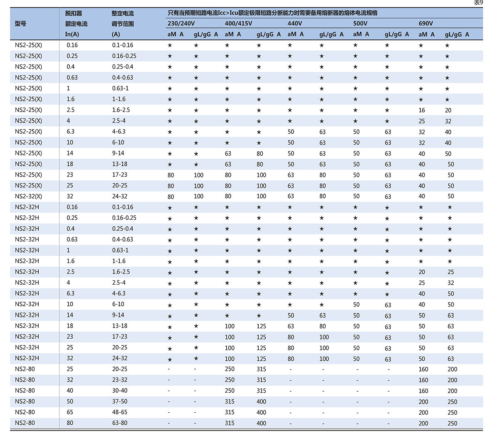Click the 65 rated current cell for NS2-80
This screenshot has width=499, height=448.
70,412
